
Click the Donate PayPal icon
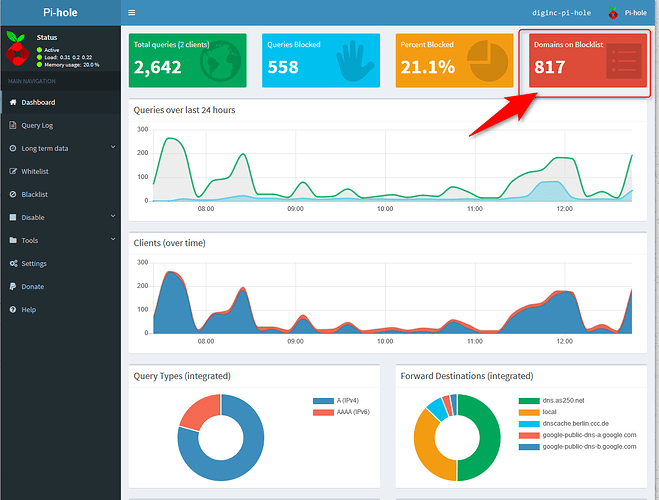pyautogui.click(x=12, y=286)
